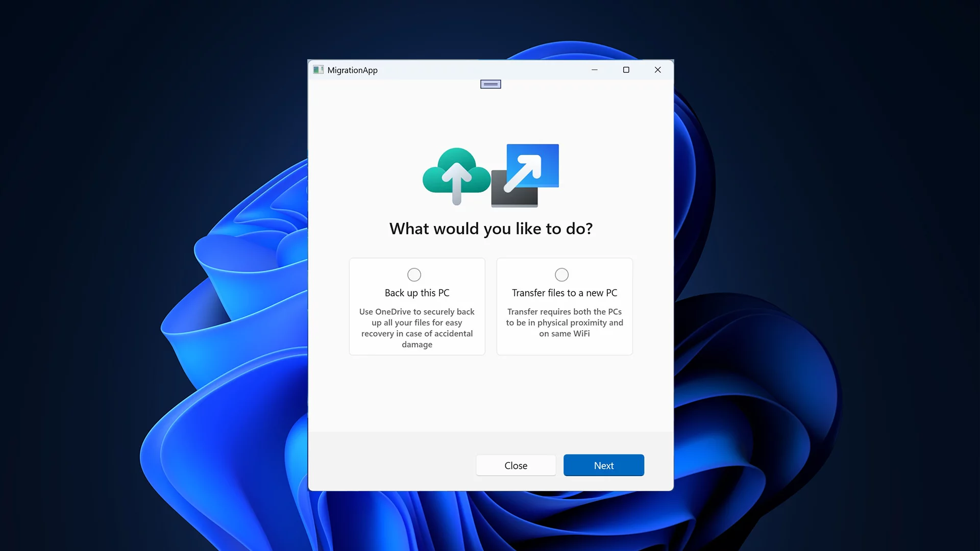
Task: Click the blue PC transfer arrow icon
Action: tap(525, 176)
